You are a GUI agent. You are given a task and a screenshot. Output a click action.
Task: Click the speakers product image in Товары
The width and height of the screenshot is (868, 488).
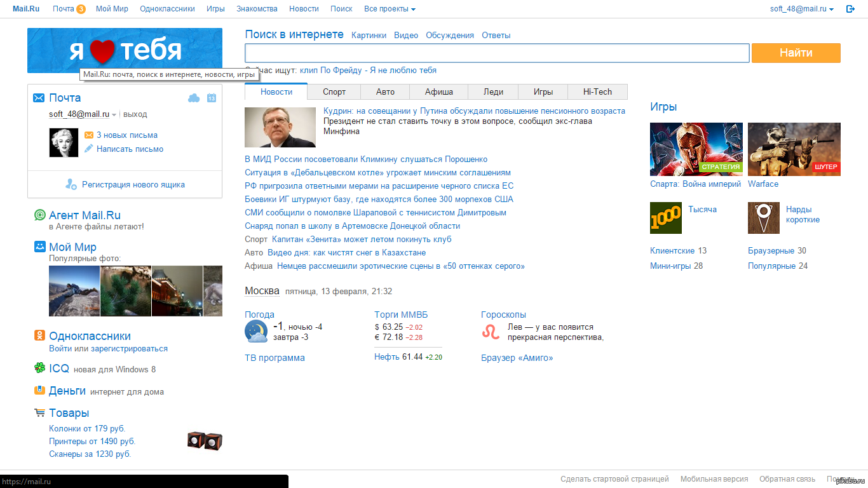[205, 440]
